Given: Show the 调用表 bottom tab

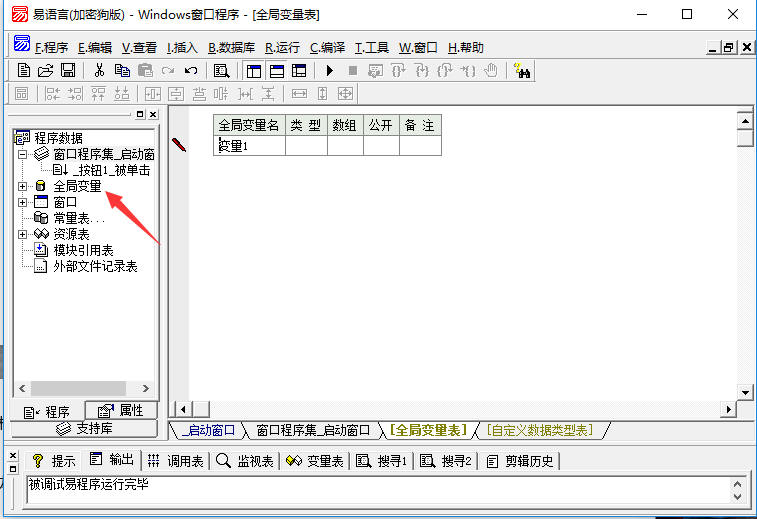Looking at the screenshot, I should 175,461.
